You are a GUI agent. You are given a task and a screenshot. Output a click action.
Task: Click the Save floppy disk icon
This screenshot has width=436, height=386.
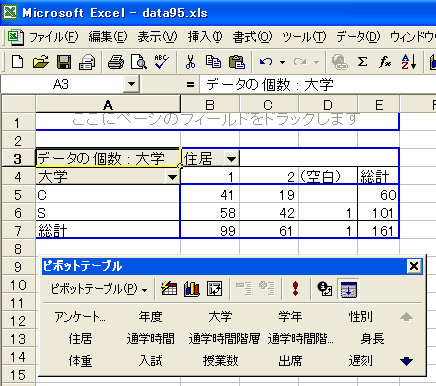tap(64, 62)
